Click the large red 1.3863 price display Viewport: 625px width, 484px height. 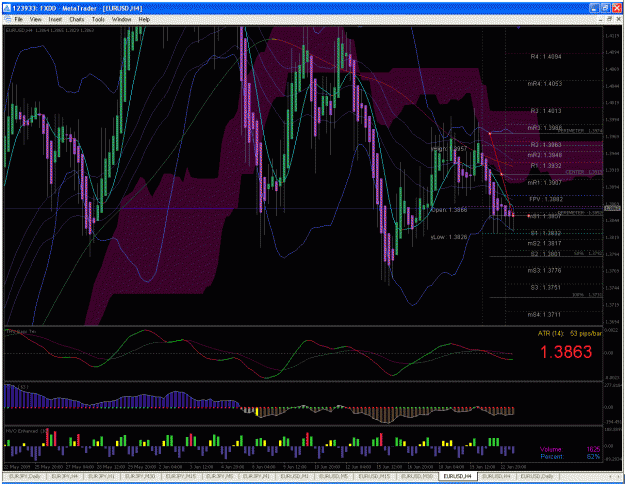(x=566, y=352)
